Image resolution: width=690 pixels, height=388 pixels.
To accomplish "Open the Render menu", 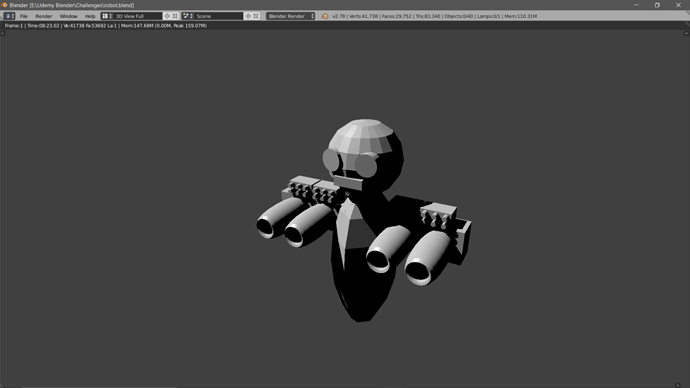I will click(44, 16).
